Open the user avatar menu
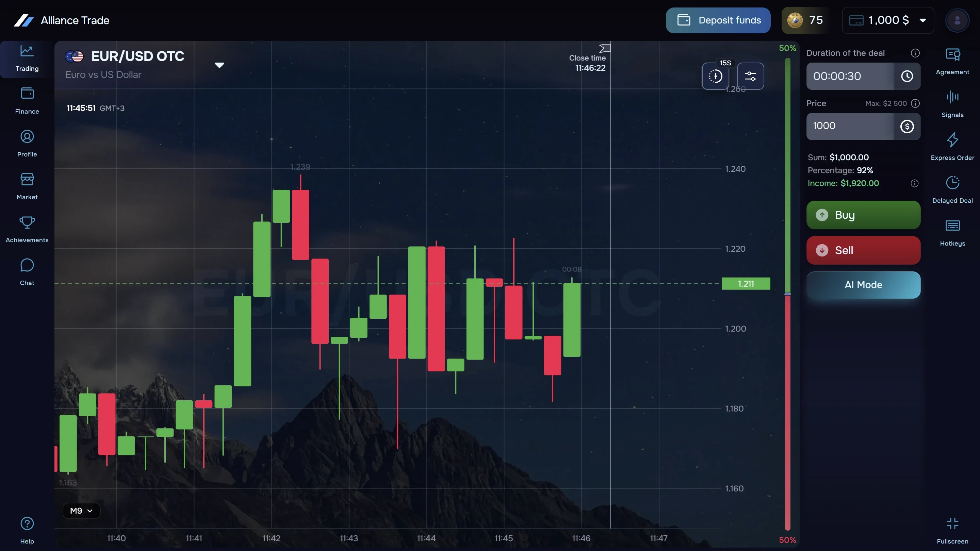The image size is (980, 551). pos(957,20)
